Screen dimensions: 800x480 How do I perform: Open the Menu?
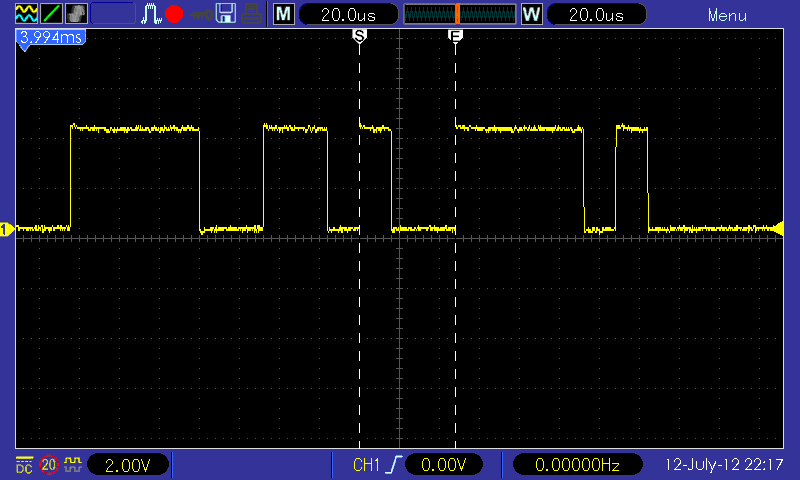727,15
